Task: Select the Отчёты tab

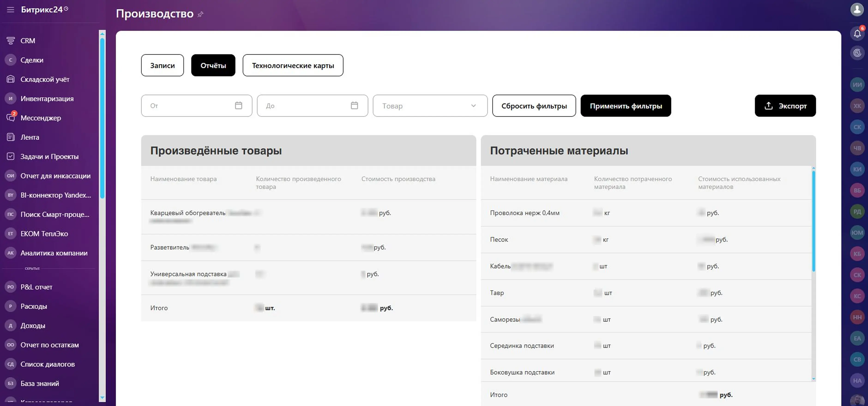Action: coord(213,65)
